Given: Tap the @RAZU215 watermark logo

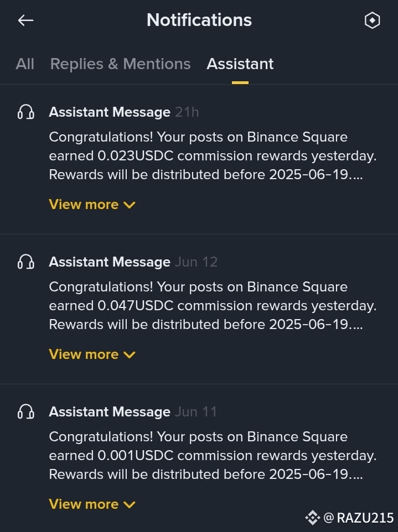Looking at the screenshot, I should point(313,518).
